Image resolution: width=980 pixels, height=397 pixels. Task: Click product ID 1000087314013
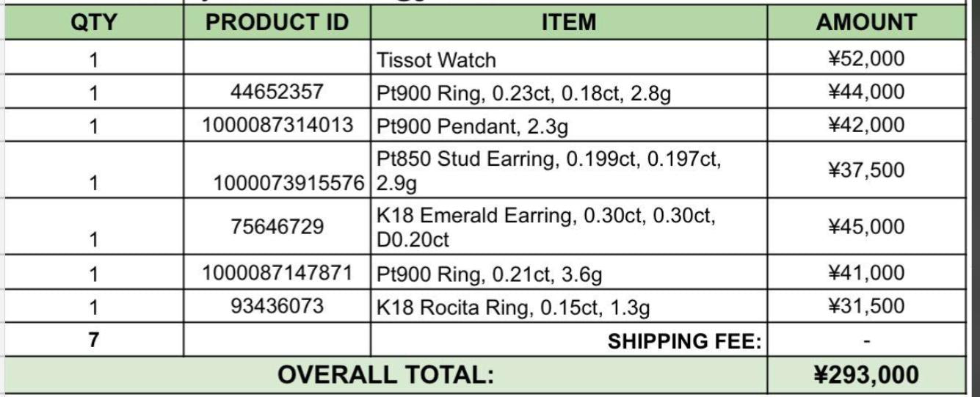pos(277,125)
